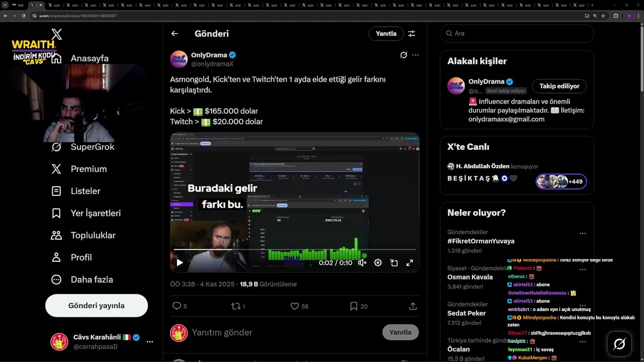This screenshot has width=644, height=362.
Task: Open the Osman Kavala trend
Action: [x=470, y=277]
